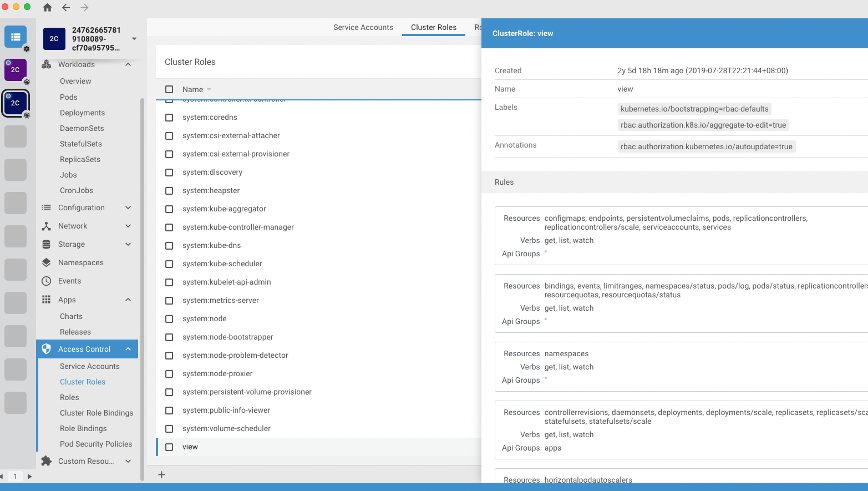Click the 2C cluster avatar in header
Viewport: 868px width, 491px height.
54,39
